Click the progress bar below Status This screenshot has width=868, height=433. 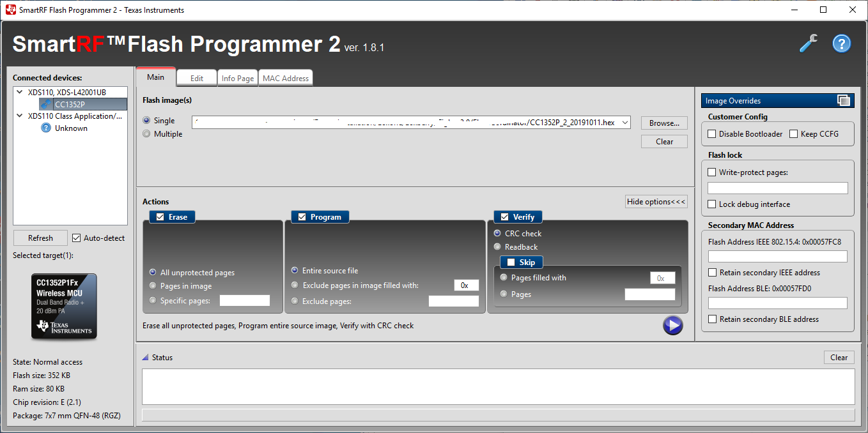(x=498, y=415)
